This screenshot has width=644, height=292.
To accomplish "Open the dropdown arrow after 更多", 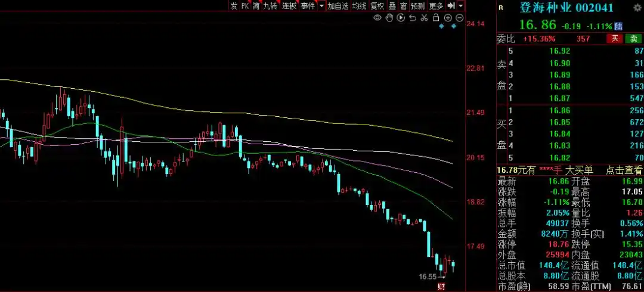I will click(460, 6).
